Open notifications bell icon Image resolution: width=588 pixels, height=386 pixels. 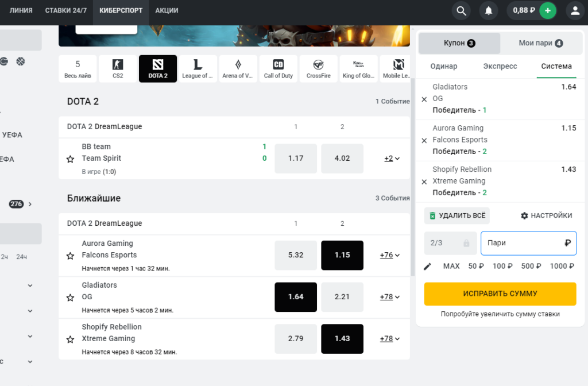489,10
